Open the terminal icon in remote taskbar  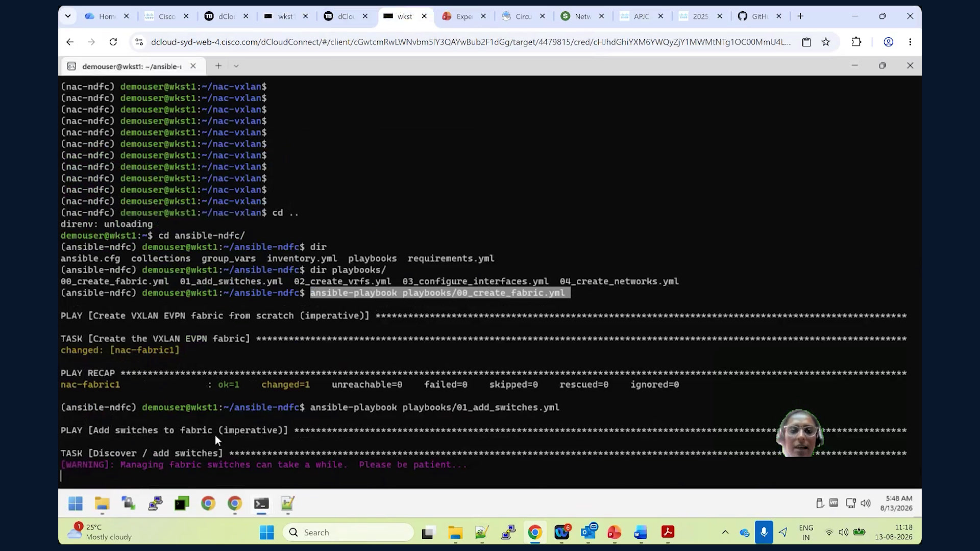pos(261,504)
